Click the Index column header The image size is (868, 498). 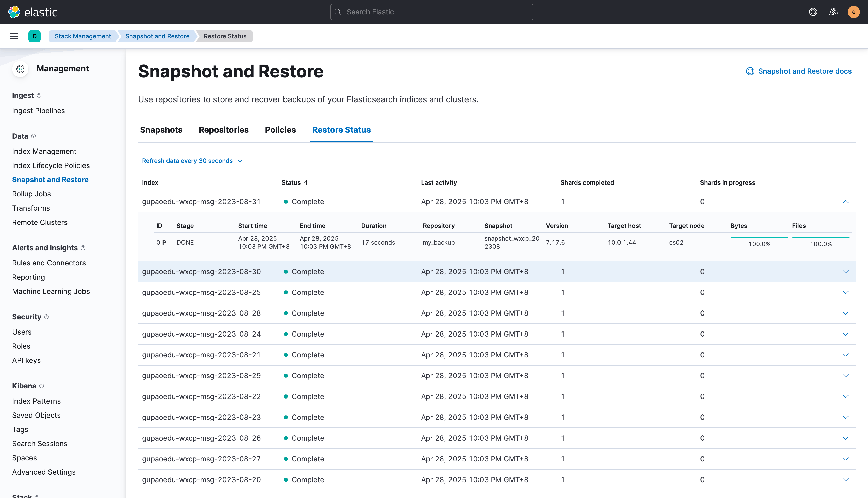tap(150, 183)
